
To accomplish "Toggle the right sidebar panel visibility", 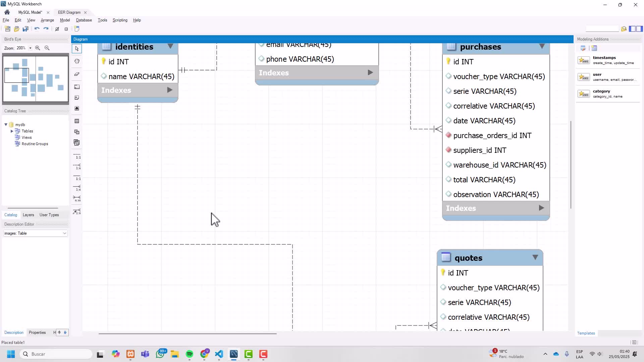I will click(x=639, y=29).
